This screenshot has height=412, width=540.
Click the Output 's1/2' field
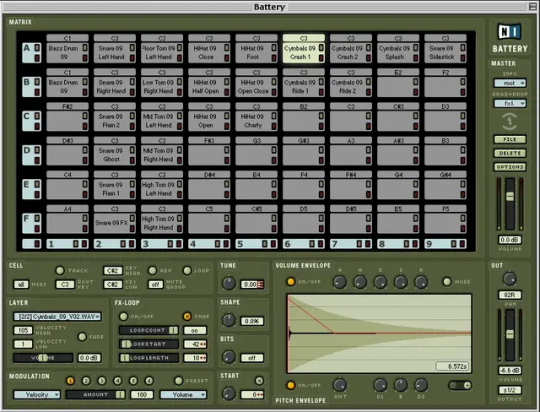coord(510,390)
